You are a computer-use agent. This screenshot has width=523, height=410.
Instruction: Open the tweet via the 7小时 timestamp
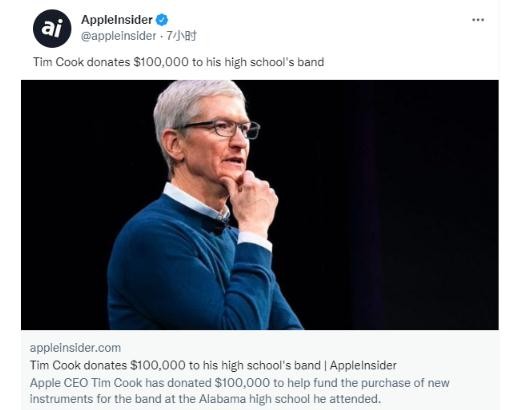point(181,36)
